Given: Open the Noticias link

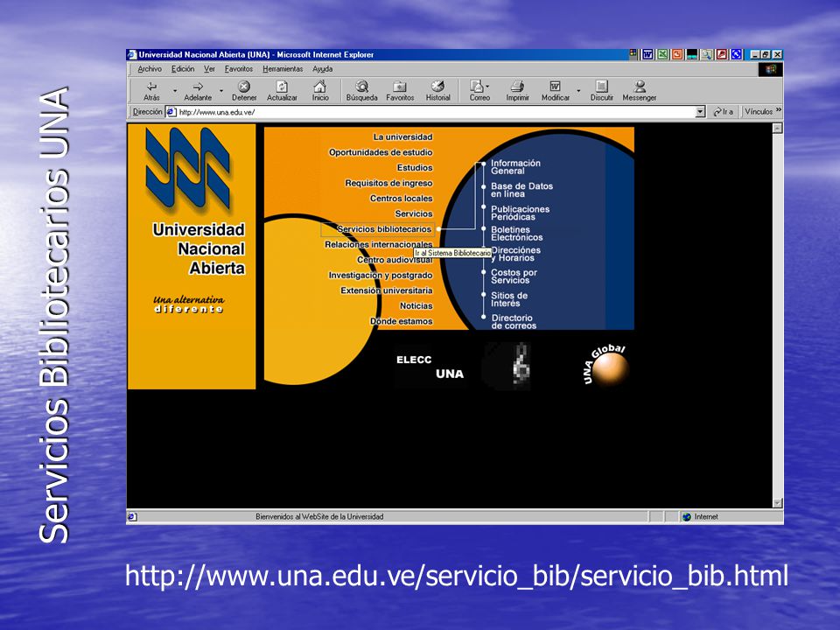Looking at the screenshot, I should click(x=416, y=306).
